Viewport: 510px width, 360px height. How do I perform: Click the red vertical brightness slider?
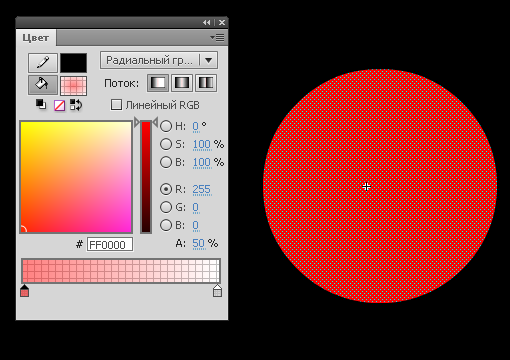(146, 177)
